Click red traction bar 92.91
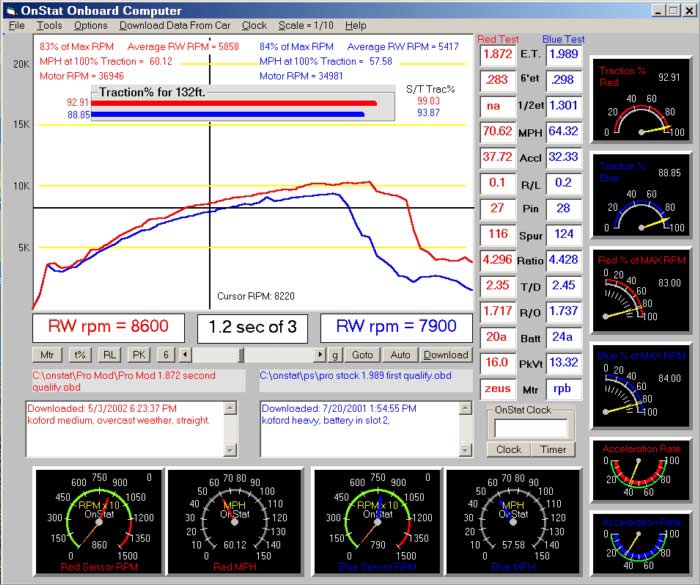Screen dimensions: 700x585 234,103
